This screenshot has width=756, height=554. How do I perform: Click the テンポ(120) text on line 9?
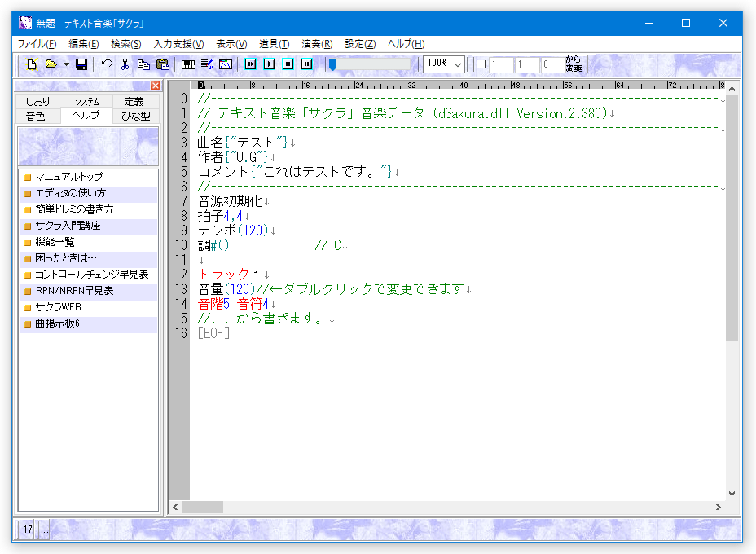click(233, 231)
